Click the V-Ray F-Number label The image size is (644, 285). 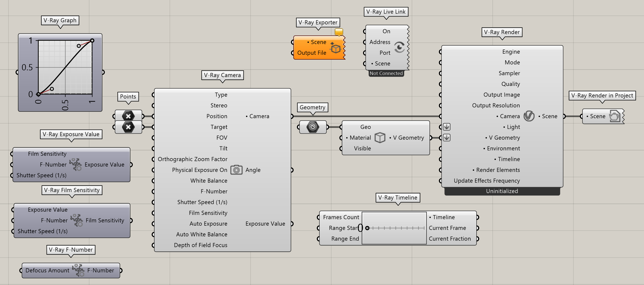71,250
